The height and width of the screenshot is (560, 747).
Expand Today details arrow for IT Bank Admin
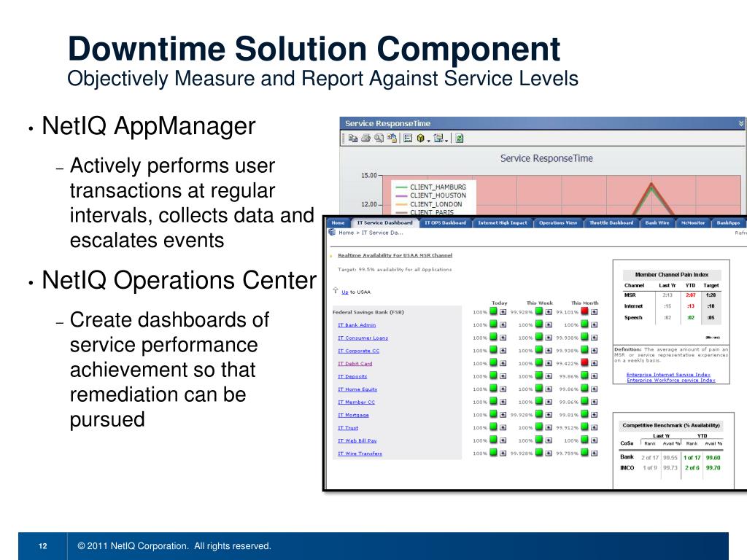503,324
